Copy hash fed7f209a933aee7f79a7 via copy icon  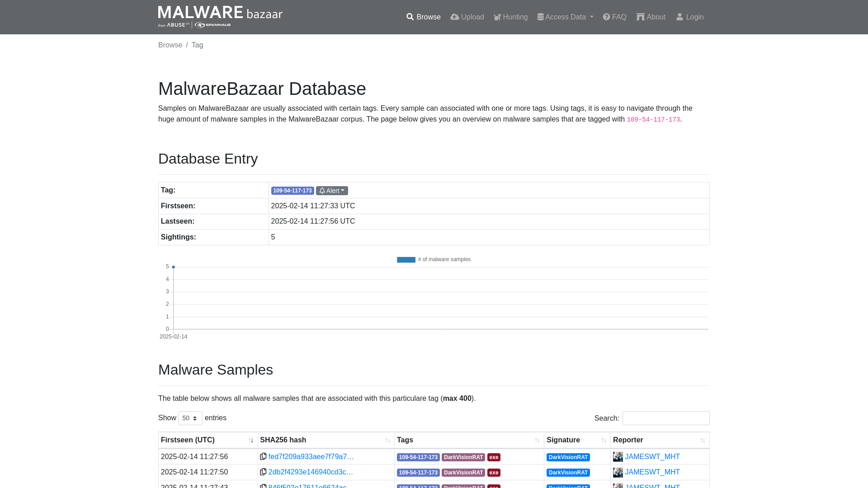click(x=263, y=456)
